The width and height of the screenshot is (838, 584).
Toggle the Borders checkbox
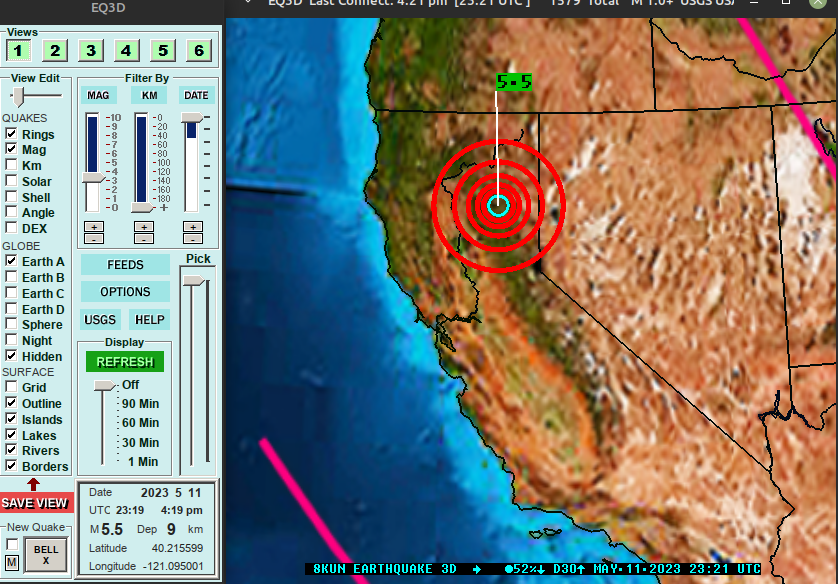(11, 466)
